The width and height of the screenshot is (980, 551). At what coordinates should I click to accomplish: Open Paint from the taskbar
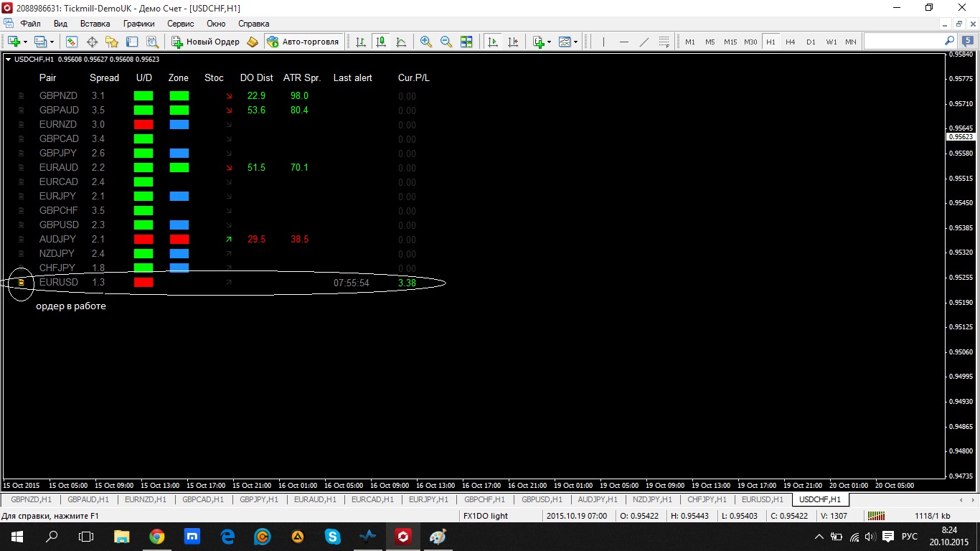(x=438, y=536)
